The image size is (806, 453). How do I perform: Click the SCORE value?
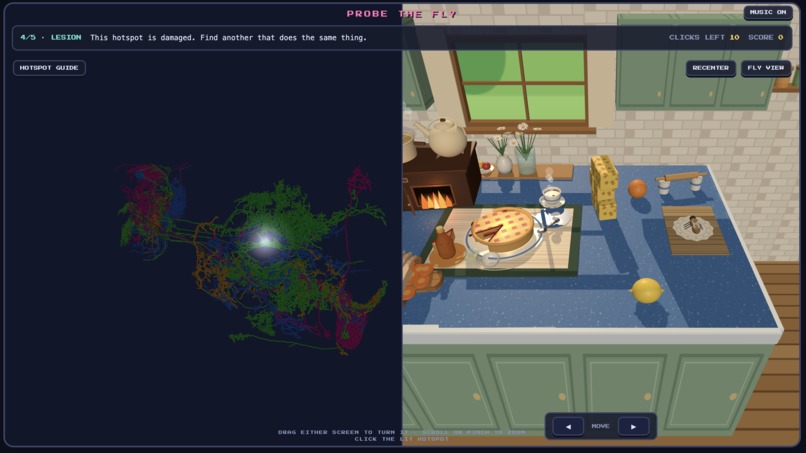click(x=780, y=38)
